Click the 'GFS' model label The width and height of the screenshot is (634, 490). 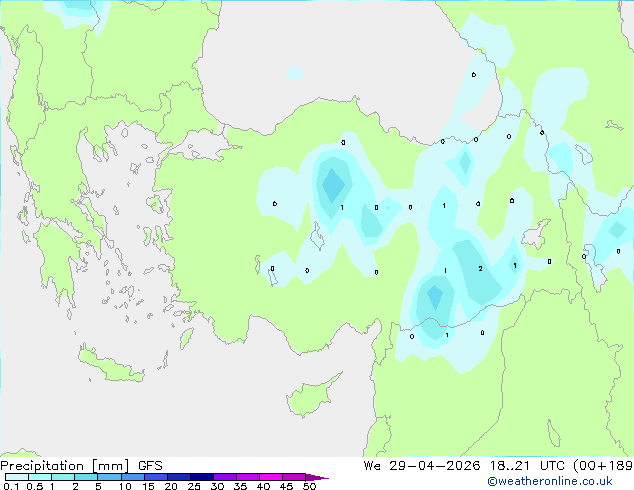150,466
